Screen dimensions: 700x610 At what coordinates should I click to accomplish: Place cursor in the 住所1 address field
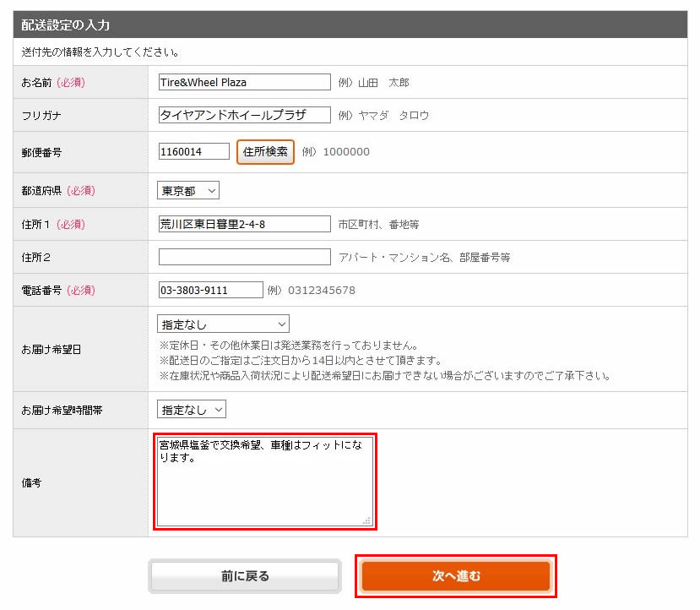[x=244, y=224]
